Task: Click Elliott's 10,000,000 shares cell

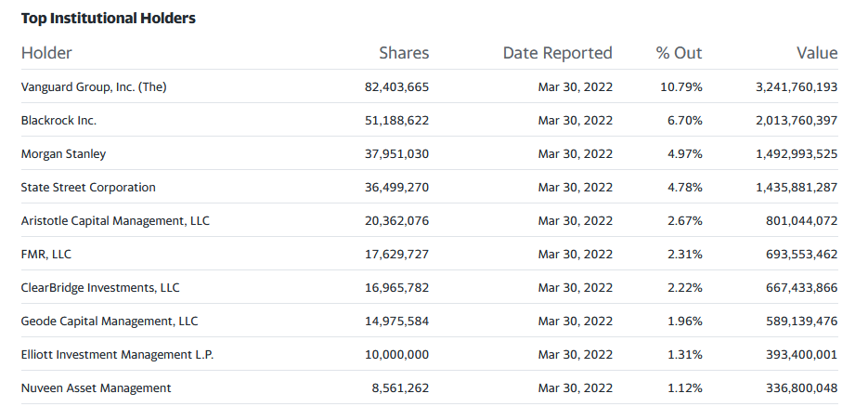Action: pyautogui.click(x=397, y=355)
